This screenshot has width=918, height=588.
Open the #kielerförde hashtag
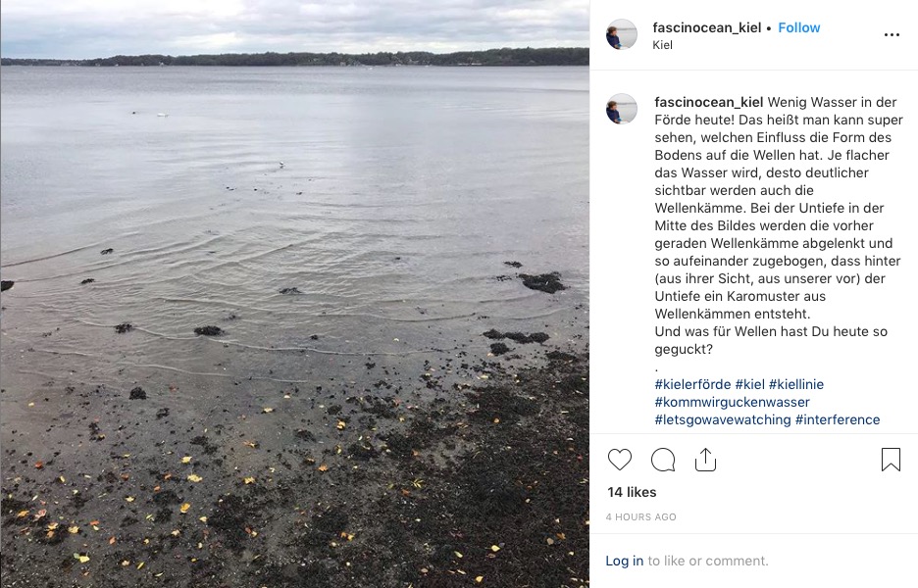click(692, 384)
